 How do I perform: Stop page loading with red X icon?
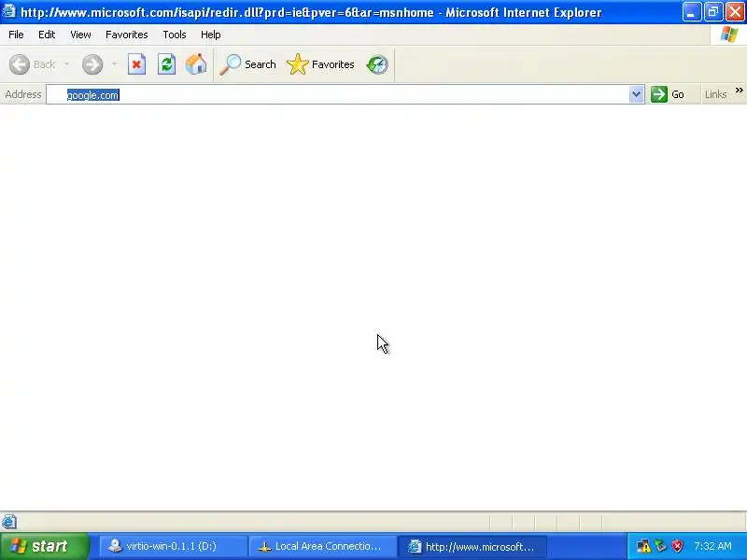(136, 64)
